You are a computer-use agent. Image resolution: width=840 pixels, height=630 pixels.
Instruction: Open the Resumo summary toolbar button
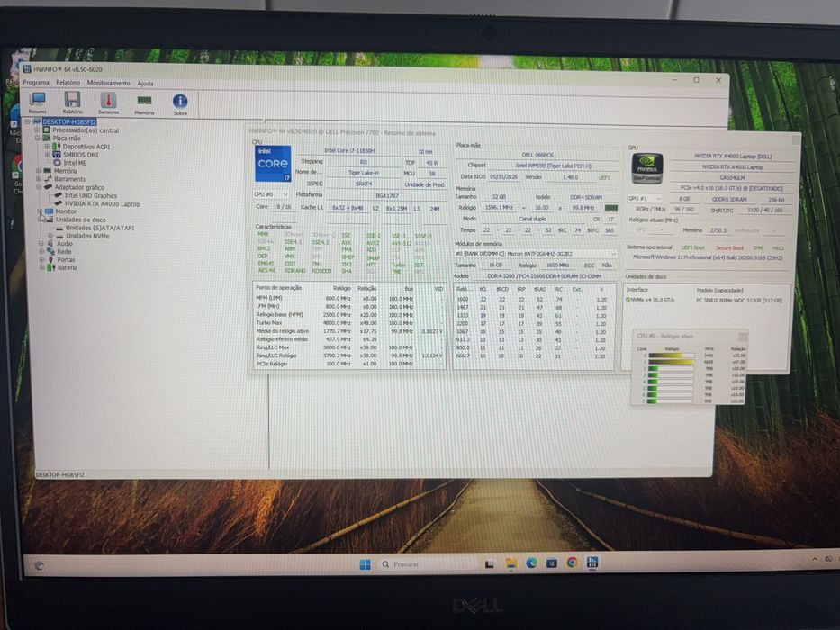pos(38,103)
